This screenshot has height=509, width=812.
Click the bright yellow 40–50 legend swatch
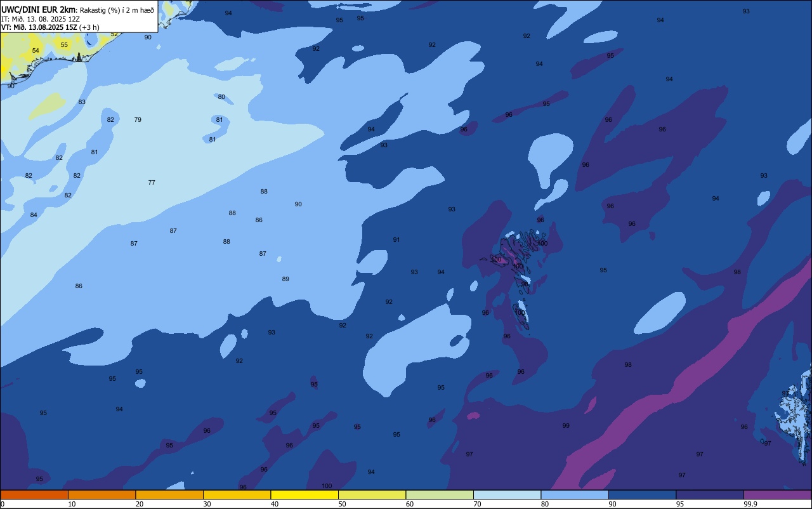(x=304, y=494)
